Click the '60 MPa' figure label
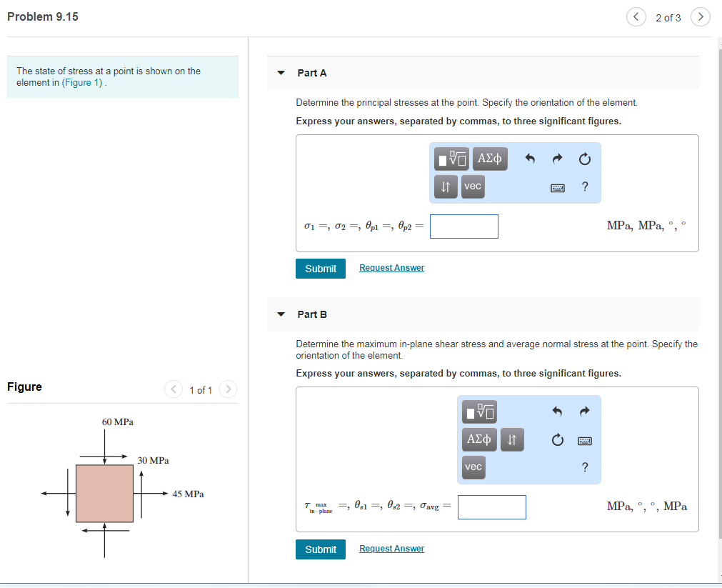 [x=118, y=422]
